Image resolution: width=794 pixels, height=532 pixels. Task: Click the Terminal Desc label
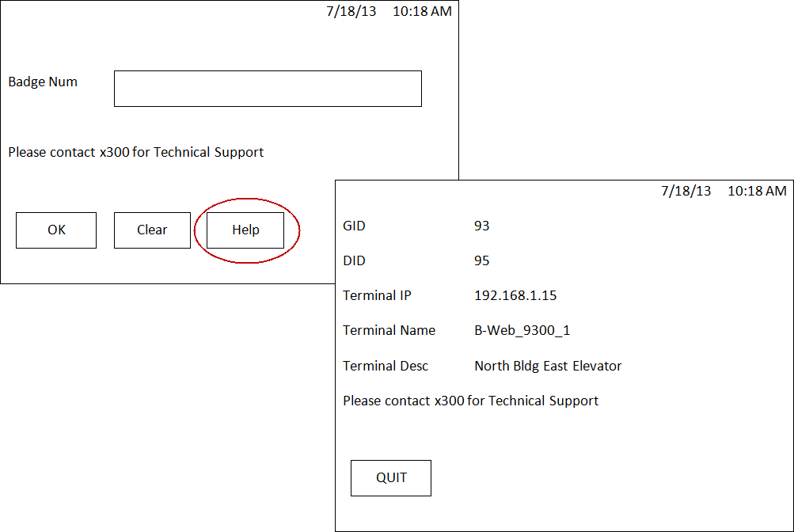point(386,366)
